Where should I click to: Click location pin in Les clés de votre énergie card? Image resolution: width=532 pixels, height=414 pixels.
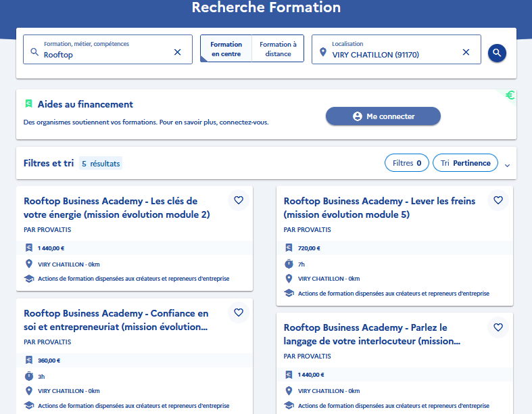(29, 264)
